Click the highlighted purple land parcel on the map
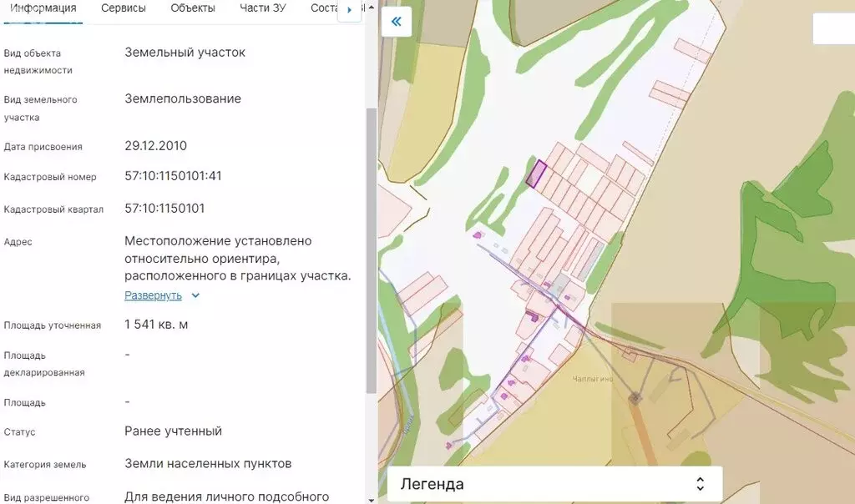 coord(535,173)
